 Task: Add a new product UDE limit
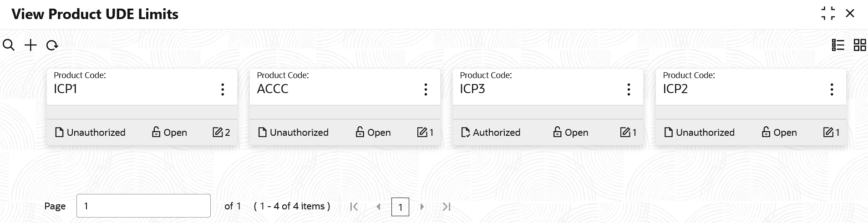click(30, 45)
